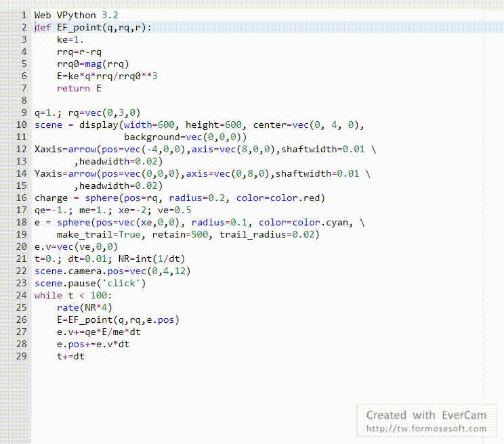Click the 'charge = sphere(pos=rq' line
The height and width of the screenshot is (444, 504).
[180, 198]
